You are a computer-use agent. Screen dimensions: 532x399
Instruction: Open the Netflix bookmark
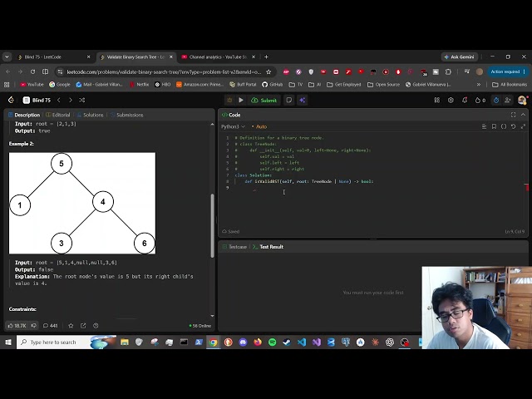[140, 84]
